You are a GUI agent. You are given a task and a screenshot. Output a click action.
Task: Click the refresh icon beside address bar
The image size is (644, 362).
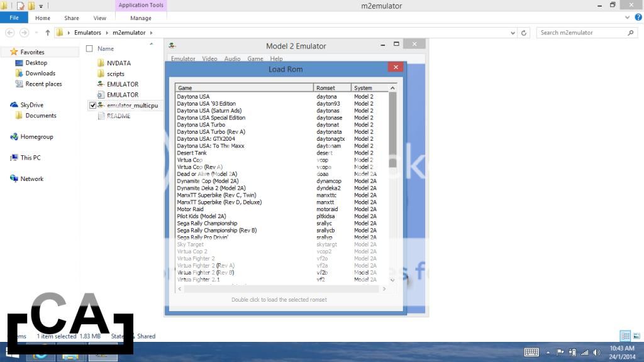(525, 33)
